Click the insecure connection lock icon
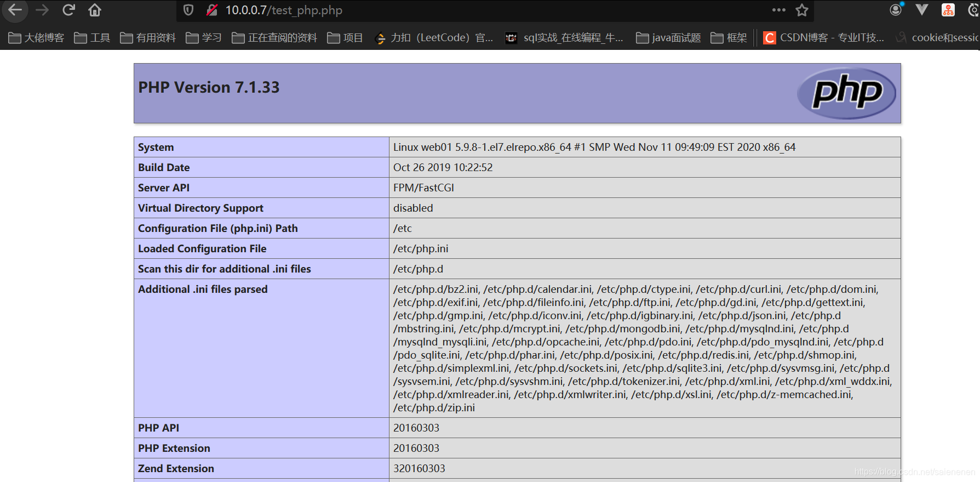980x482 pixels. [211, 10]
